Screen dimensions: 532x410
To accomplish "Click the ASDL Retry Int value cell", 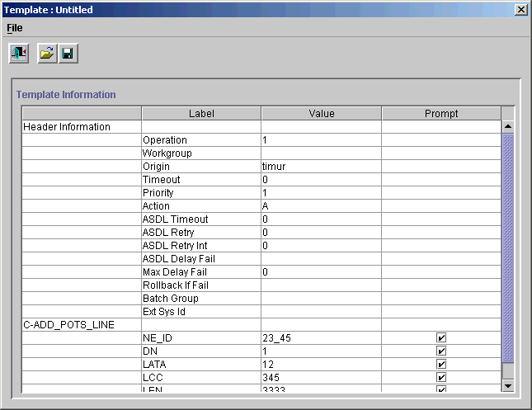I will coord(322,245).
